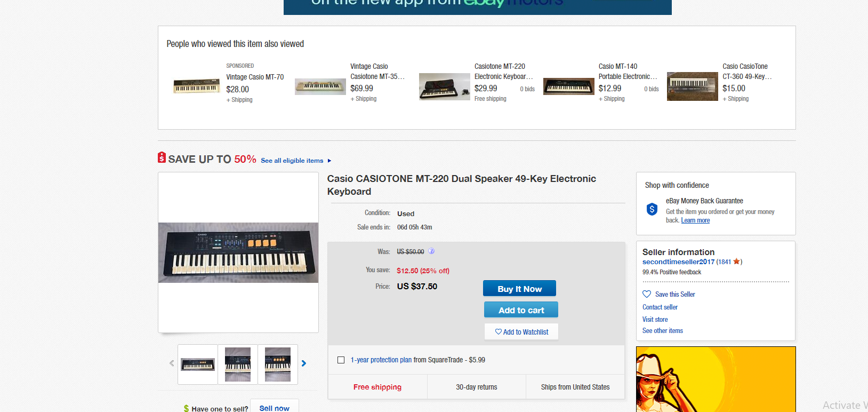Add the keyboard to Watchlist
The width and height of the screenshot is (868, 412).
[x=521, y=332]
